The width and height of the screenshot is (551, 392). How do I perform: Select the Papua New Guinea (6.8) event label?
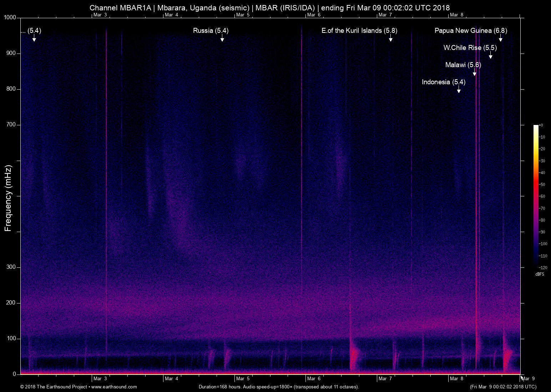470,31
